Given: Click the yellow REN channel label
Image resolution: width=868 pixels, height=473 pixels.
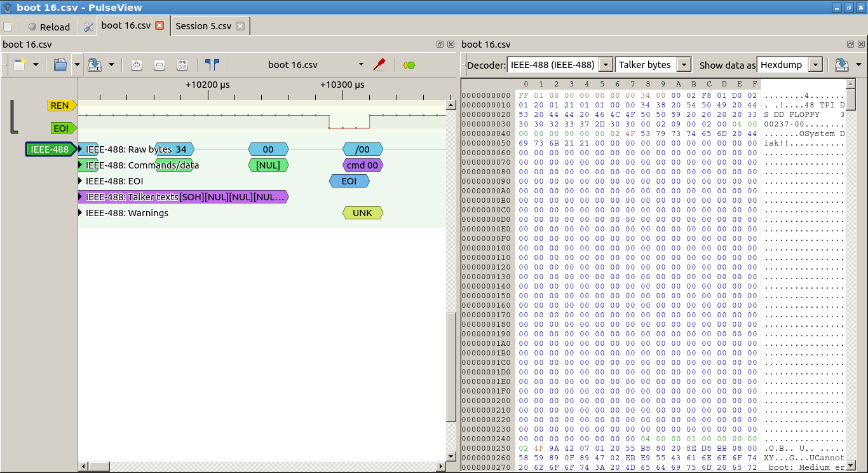Looking at the screenshot, I should coord(60,106).
